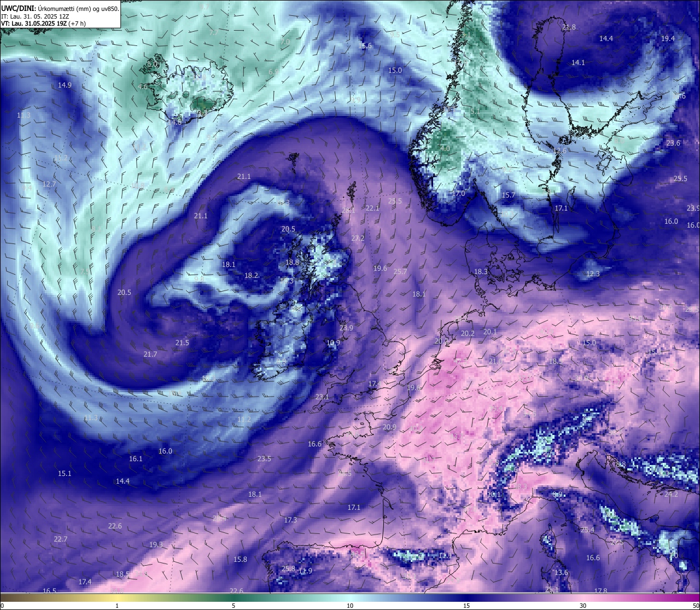Viewport: 700px width, 610px height.
Task: Select the 17.8 value at bottom right
Action: point(600,591)
